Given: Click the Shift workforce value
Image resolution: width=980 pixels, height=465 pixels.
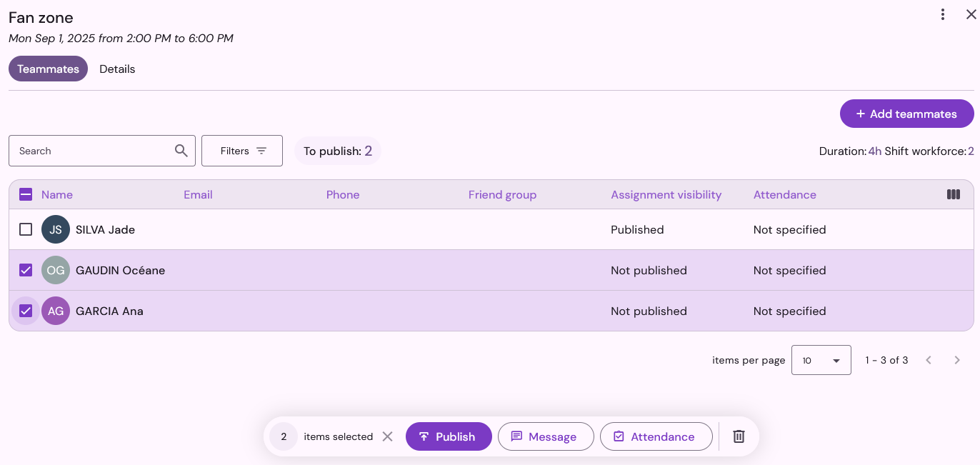Looking at the screenshot, I should [971, 151].
